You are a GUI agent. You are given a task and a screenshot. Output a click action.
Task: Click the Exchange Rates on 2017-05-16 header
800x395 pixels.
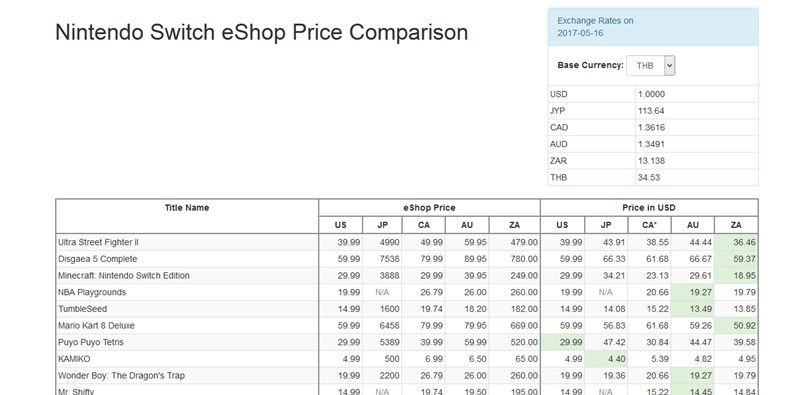[x=595, y=27]
